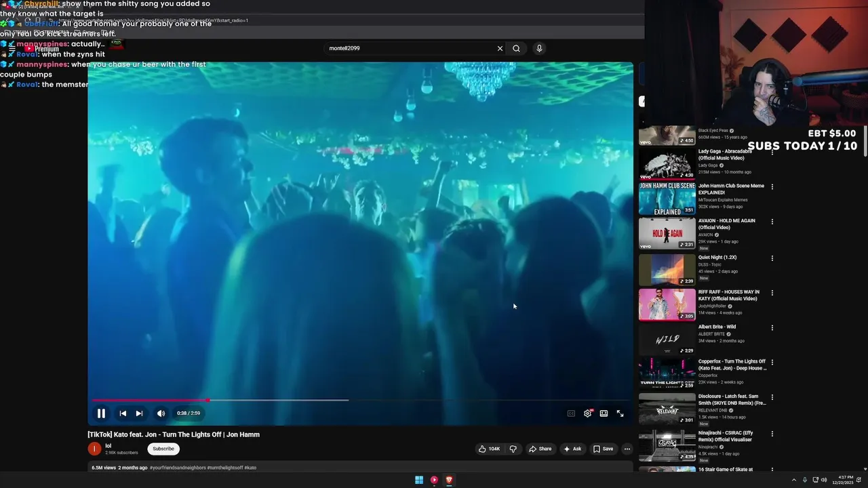
Task: Open the Lady Gaga Abracadabra thumbnail
Action: [x=667, y=164]
